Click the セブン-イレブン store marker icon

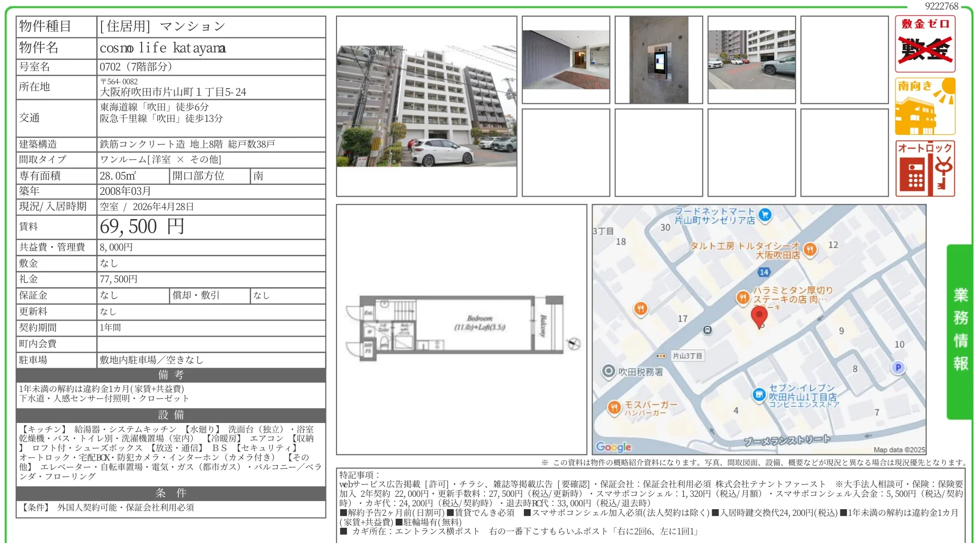[x=759, y=394]
